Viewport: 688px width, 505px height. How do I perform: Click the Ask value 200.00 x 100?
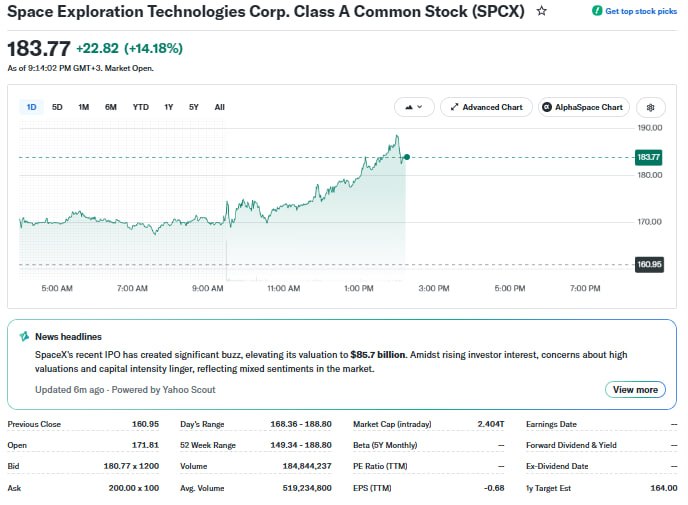pyautogui.click(x=134, y=488)
